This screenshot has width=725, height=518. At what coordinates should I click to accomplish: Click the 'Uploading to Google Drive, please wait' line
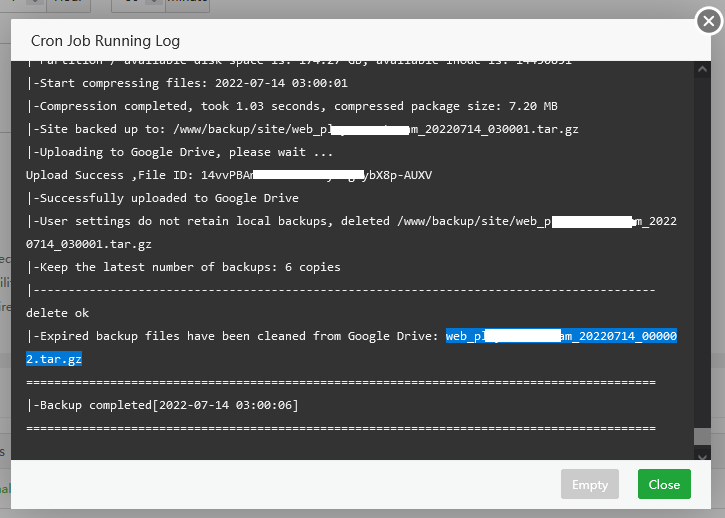180,152
